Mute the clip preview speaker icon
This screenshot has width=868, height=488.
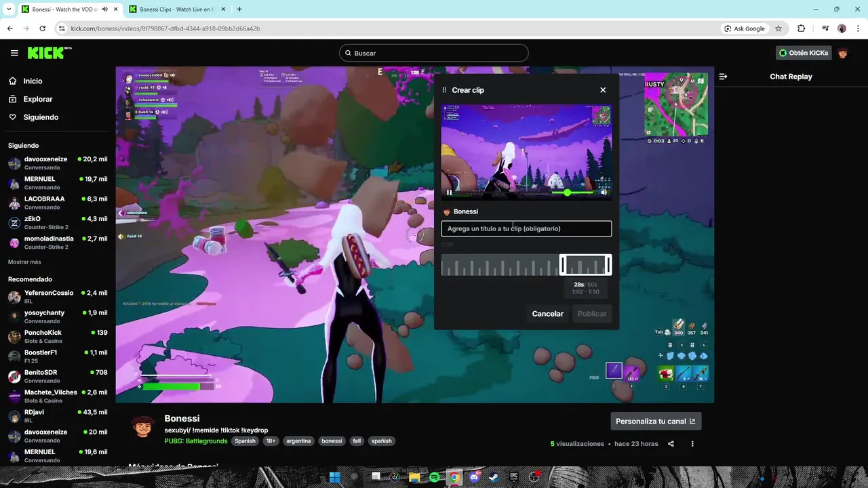pos(604,192)
